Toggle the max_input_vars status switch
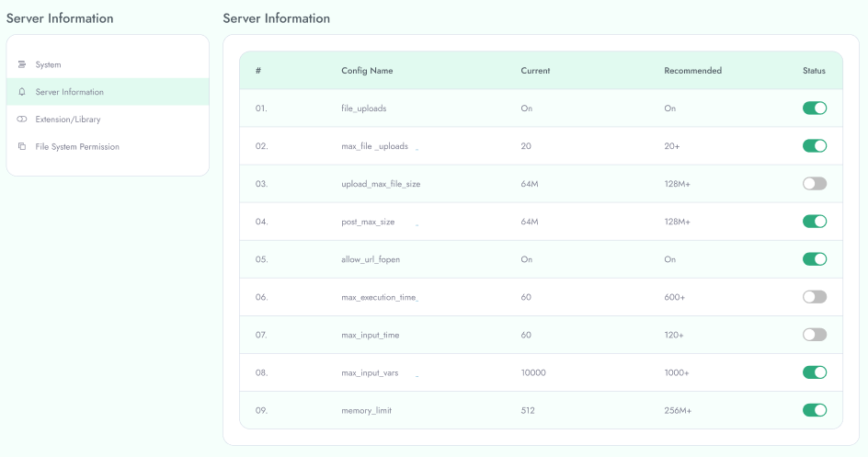The image size is (868, 457). coord(815,372)
